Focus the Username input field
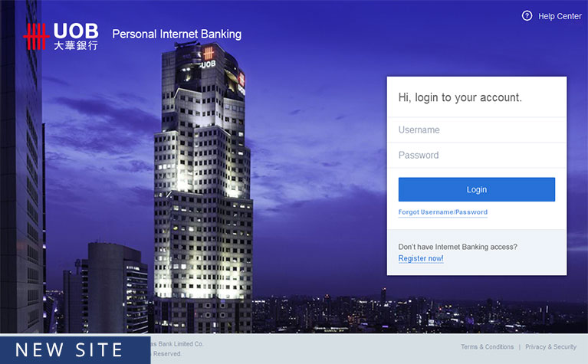 pyautogui.click(x=477, y=130)
